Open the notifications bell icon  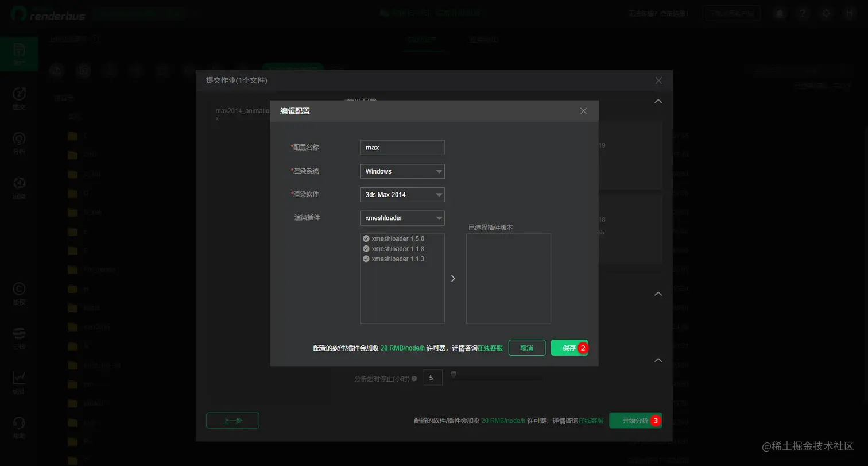click(780, 13)
